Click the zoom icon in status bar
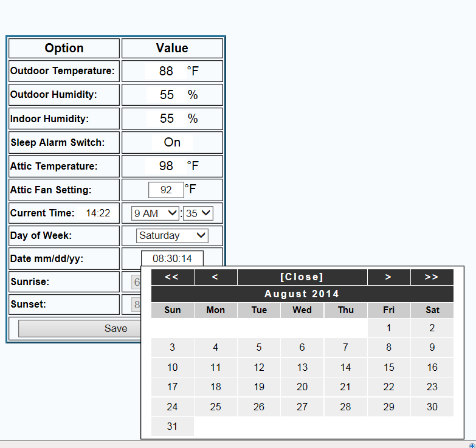Image resolution: width=476 pixels, height=448 pixels. pos(472,445)
